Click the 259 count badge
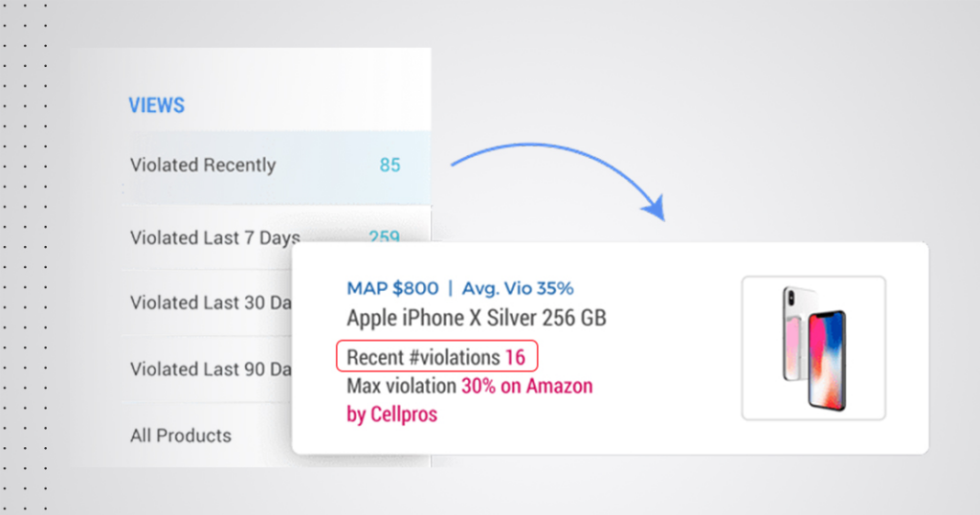 pos(384,237)
